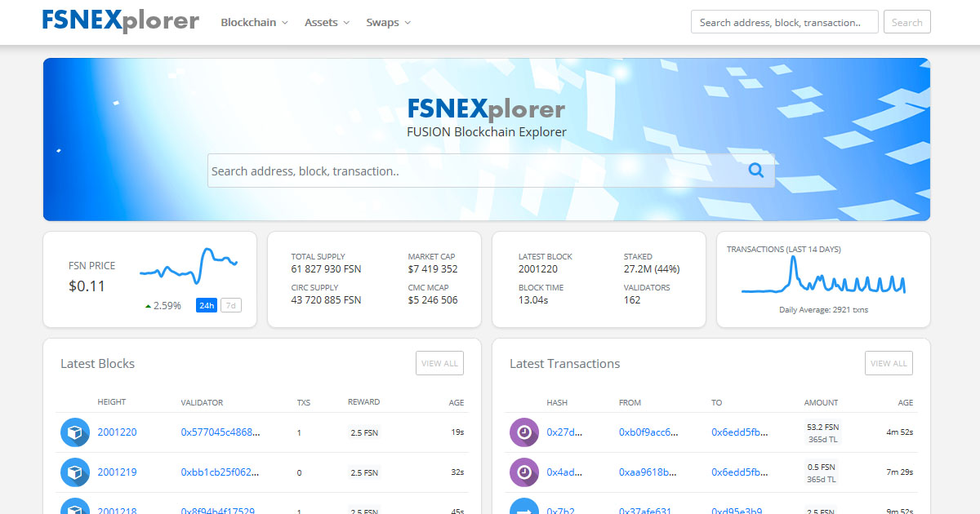The width and height of the screenshot is (980, 514).
Task: Click CMC mcap value $5 246 506
Action: click(x=433, y=300)
